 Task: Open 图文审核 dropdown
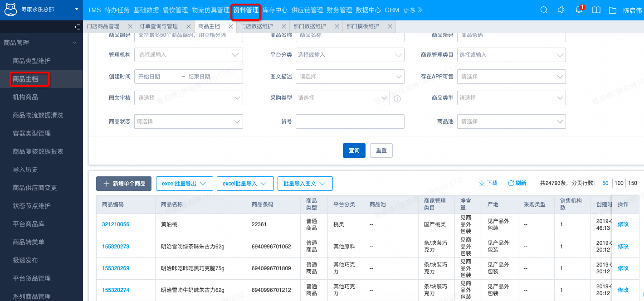pos(189,98)
